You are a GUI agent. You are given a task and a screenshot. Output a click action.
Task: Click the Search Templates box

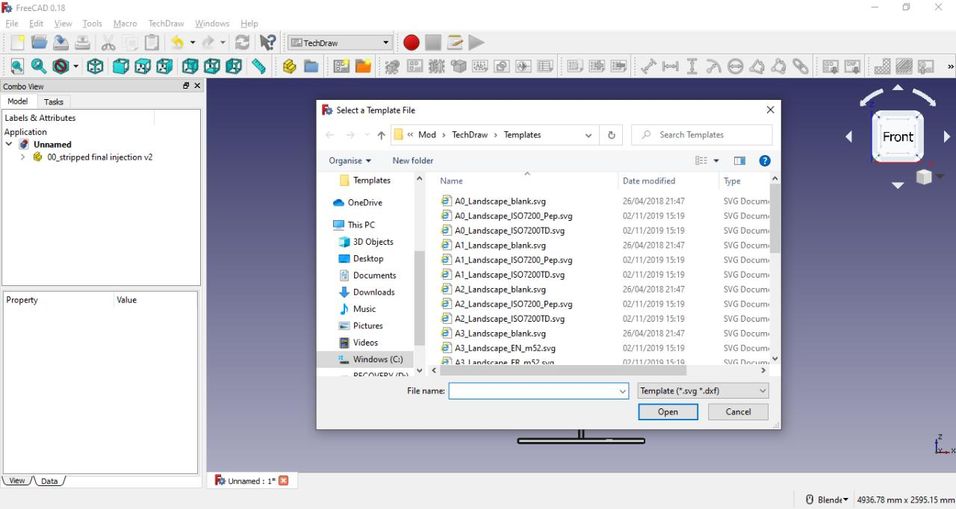point(702,135)
